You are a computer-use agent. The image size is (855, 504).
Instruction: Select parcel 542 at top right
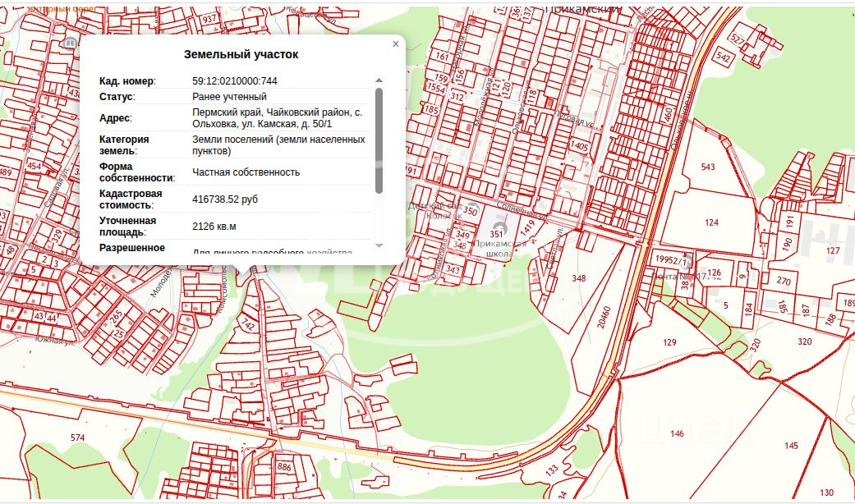pos(723,57)
